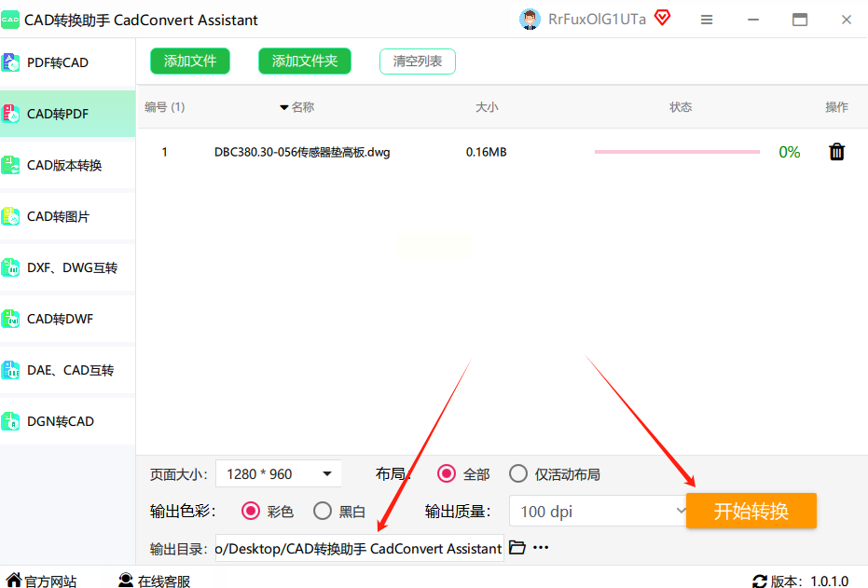Click the file conversion progress bar
This screenshot has height=588, width=868.
pyautogui.click(x=677, y=152)
